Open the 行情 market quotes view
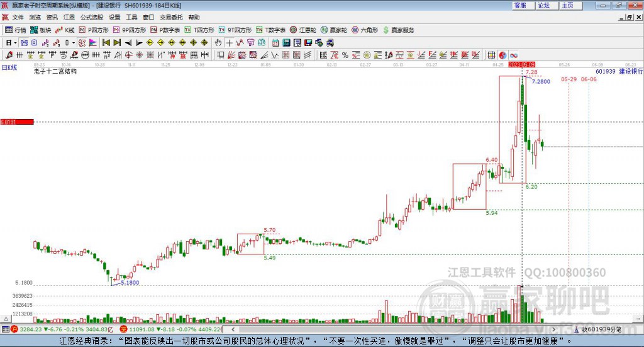This screenshot has width=644, height=347. (16, 30)
